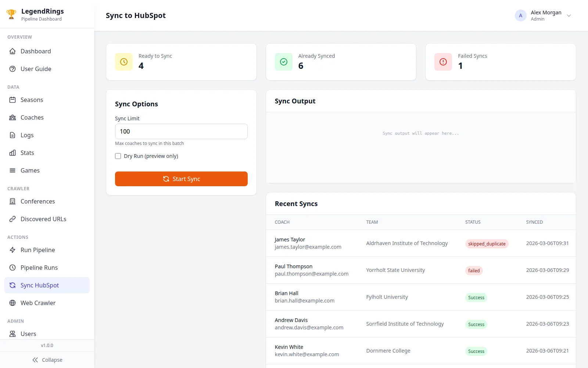Image resolution: width=588 pixels, height=368 pixels.
Task: Start the HubSpot sync
Action: coord(181,179)
